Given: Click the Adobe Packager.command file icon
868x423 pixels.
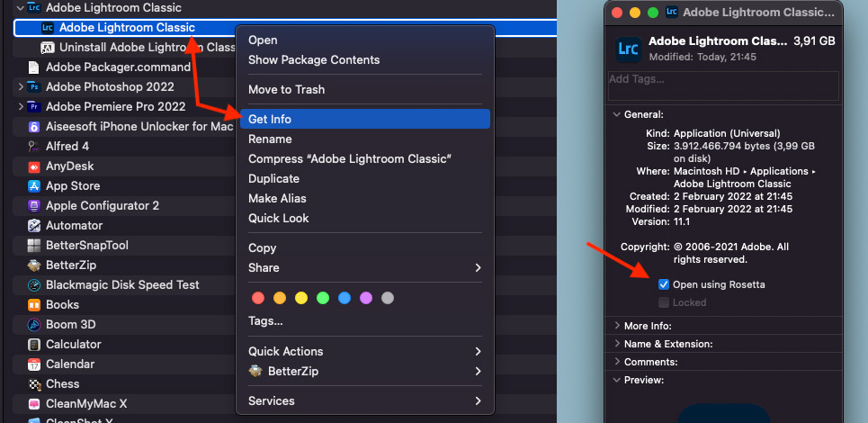Looking at the screenshot, I should click(x=34, y=67).
